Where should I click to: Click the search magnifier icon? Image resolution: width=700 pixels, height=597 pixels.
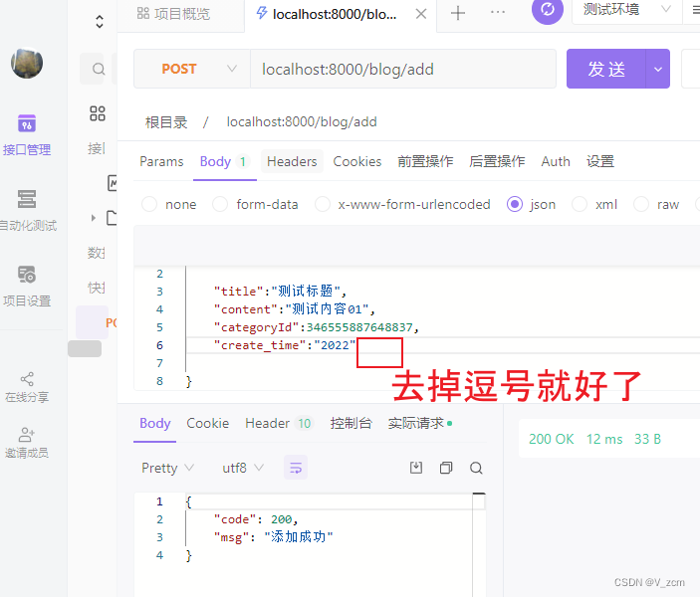click(99, 70)
